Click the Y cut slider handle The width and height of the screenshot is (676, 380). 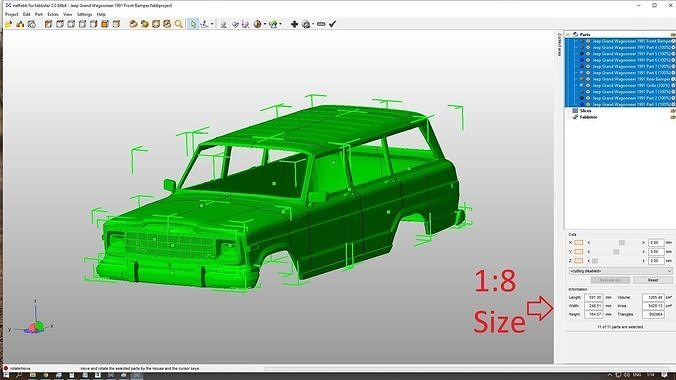coord(616,252)
